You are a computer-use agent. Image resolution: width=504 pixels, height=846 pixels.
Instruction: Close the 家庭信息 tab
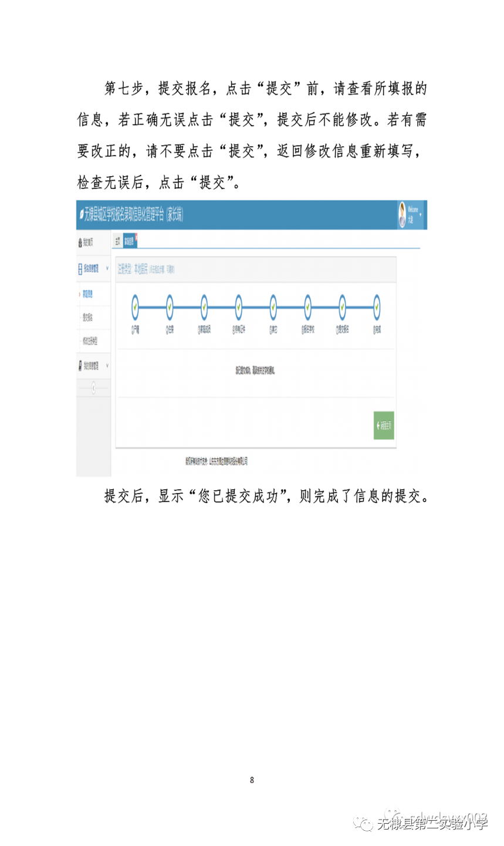(x=136, y=236)
